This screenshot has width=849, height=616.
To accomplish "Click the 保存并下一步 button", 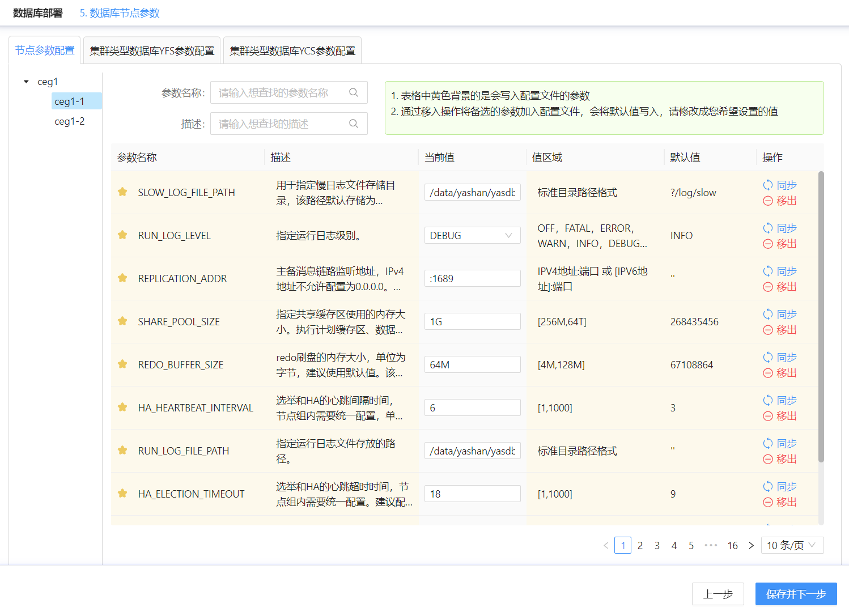I will pos(796,594).
